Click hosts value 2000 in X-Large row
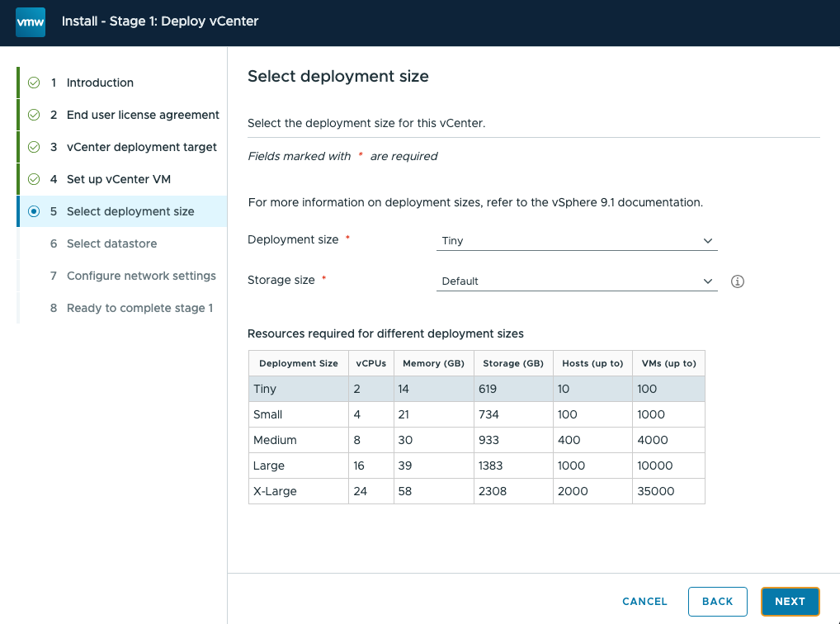The width and height of the screenshot is (840, 624). click(573, 491)
